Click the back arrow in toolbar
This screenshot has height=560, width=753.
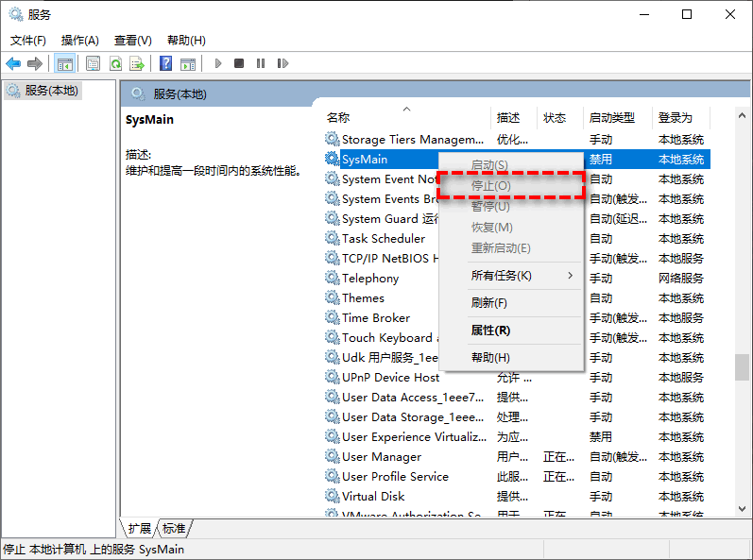click(x=13, y=63)
